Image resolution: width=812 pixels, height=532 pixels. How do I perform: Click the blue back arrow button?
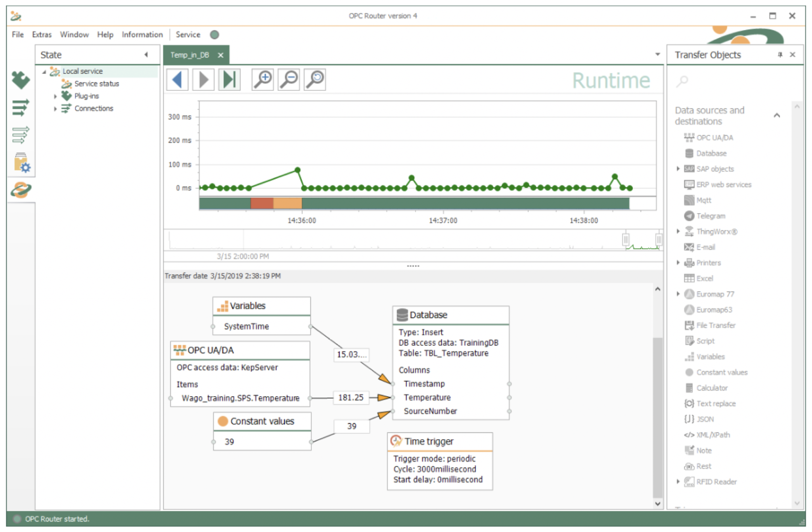(177, 80)
